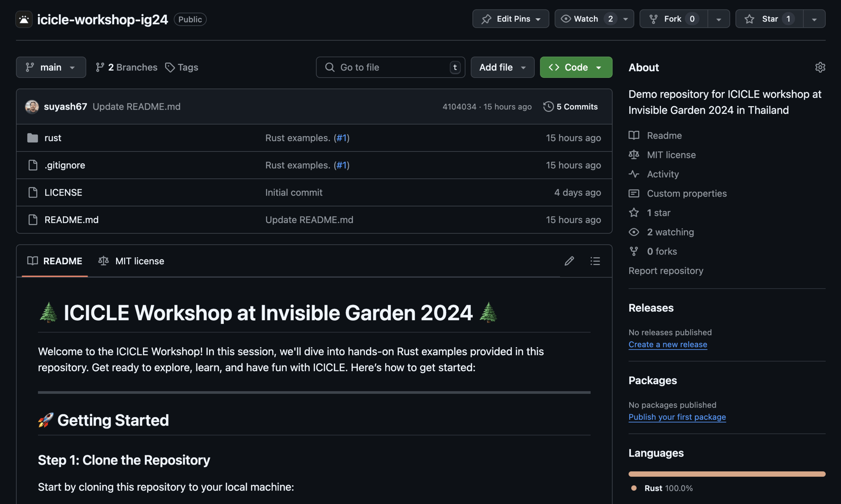The width and height of the screenshot is (841, 504).
Task: Click Create a new release link
Action: 667,344
